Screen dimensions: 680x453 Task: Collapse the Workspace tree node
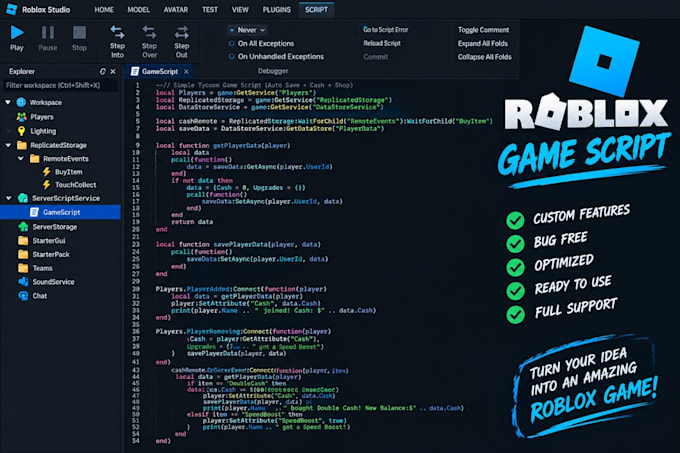point(8,102)
